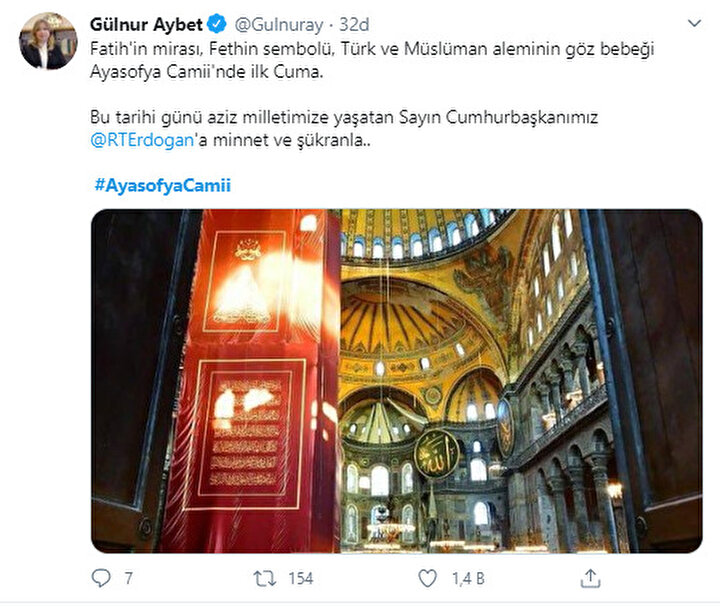Click the 7 replies count
720x607 pixels.
click(129, 579)
